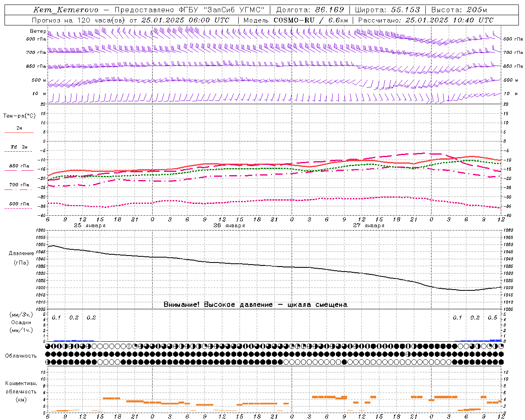Image resolution: width=525 pixels, height=420 pixels.
Task: Click the '2м' temperature legend entry
Action: [x=19, y=128]
